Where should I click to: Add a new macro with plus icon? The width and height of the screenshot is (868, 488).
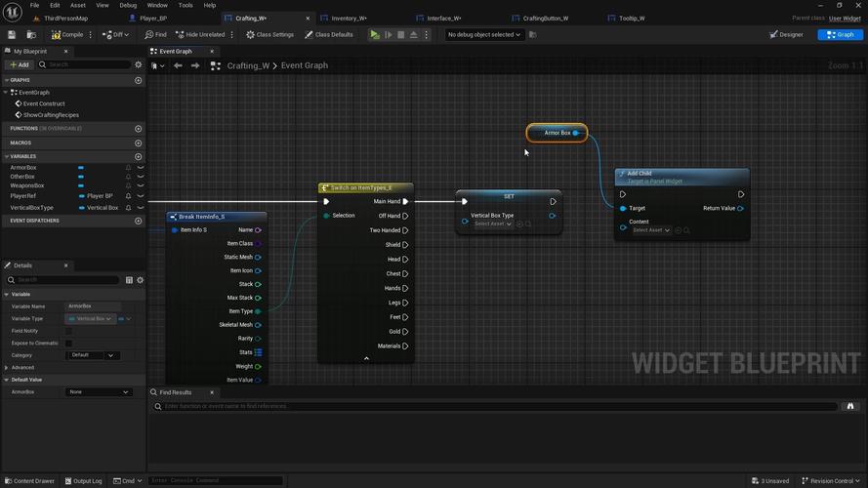139,142
